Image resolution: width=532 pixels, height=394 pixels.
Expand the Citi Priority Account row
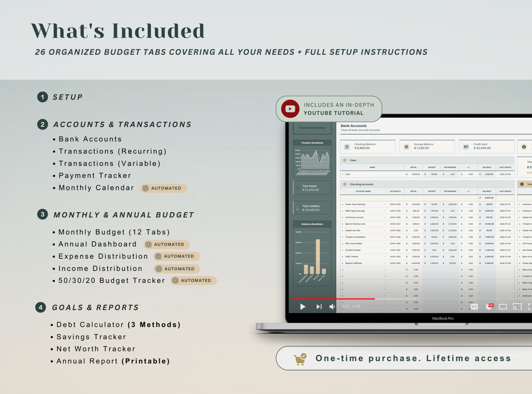(342, 217)
